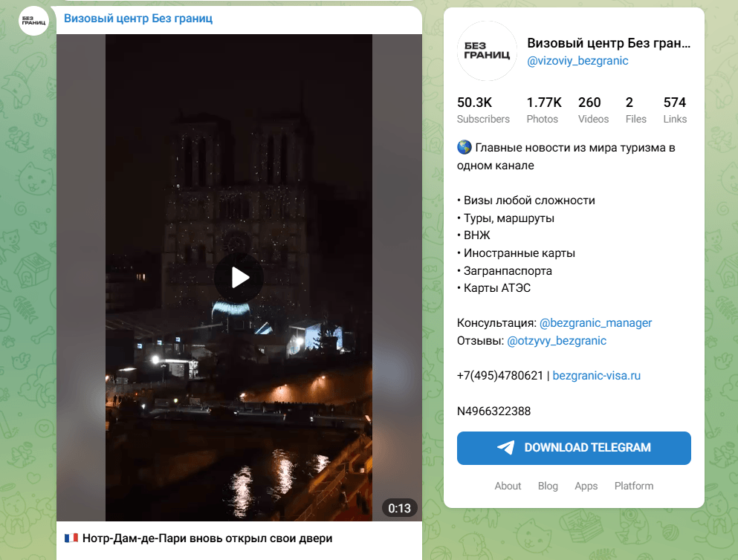The width and height of the screenshot is (738, 560).
Task: Click the 2 Files counter
Action: pos(636,110)
